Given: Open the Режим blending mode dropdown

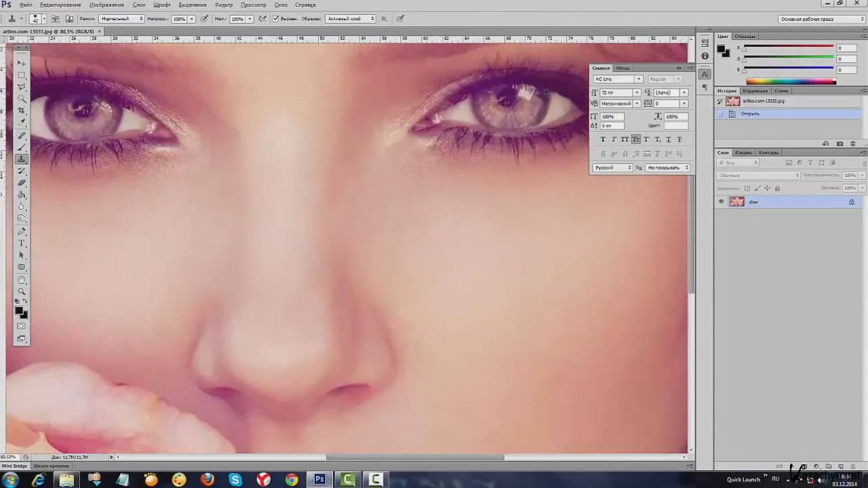Looking at the screenshot, I should tap(122, 19).
